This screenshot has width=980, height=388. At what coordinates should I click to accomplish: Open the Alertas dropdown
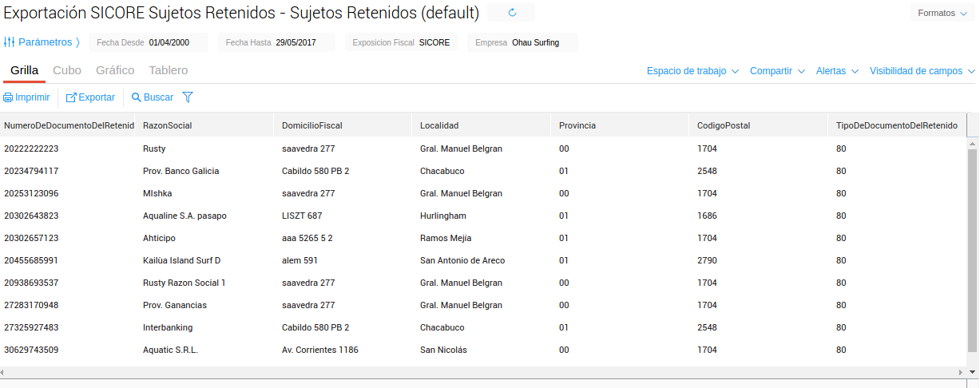(x=837, y=71)
